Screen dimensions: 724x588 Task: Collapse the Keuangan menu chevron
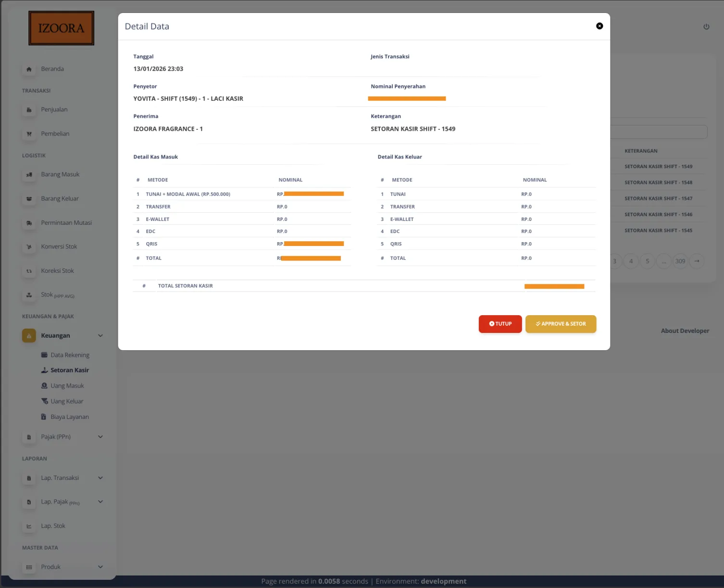[x=100, y=336]
